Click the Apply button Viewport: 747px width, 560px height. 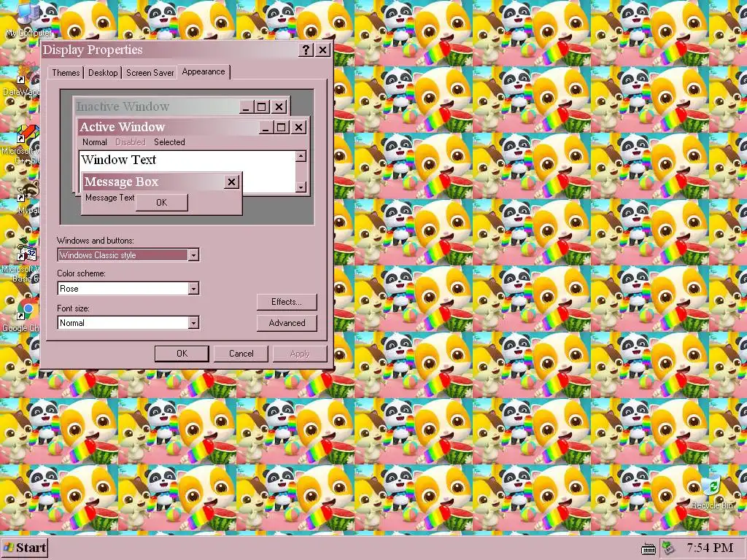pyautogui.click(x=300, y=354)
